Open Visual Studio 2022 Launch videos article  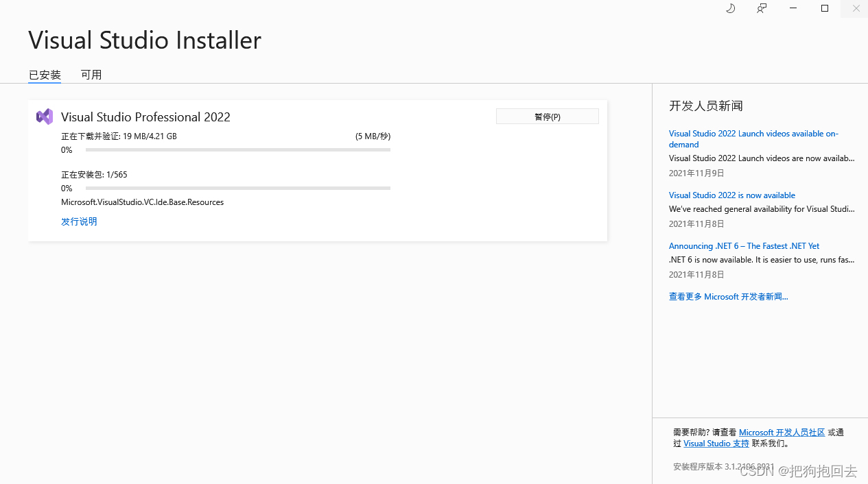point(753,138)
